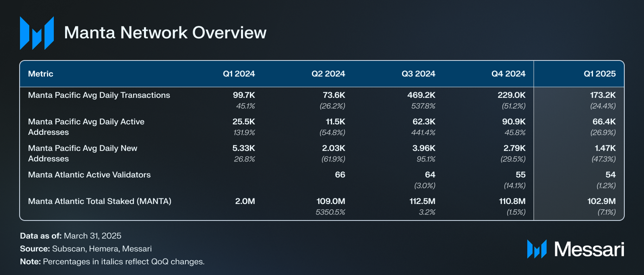The image size is (644, 275).
Task: Select the 45.8% QoQ change
Action: tap(515, 132)
